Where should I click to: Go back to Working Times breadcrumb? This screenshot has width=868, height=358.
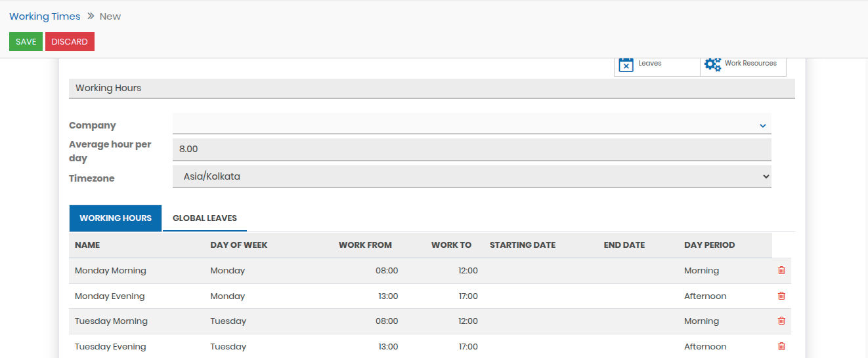[45, 16]
